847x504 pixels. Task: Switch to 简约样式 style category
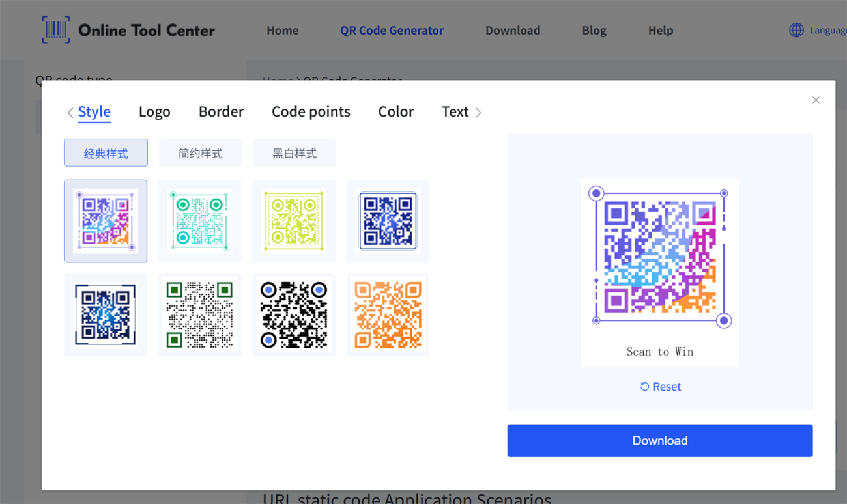coord(200,153)
